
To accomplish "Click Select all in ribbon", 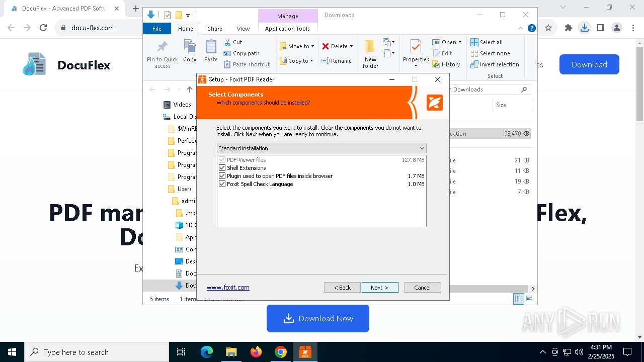I will [x=487, y=42].
